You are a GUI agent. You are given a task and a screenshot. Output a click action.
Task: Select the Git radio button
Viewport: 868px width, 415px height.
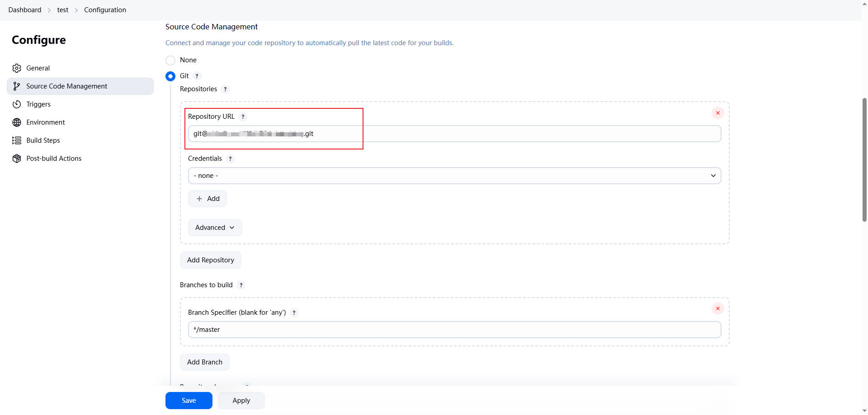pos(170,76)
